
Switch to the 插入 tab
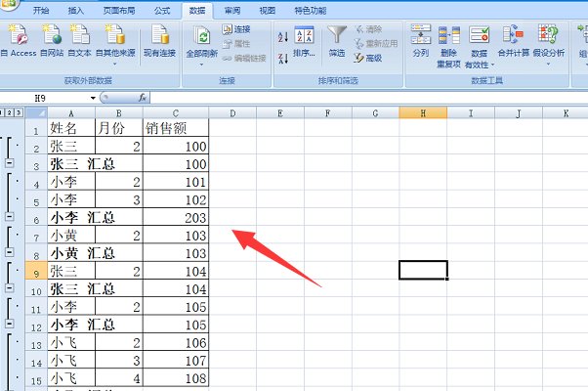pos(76,11)
